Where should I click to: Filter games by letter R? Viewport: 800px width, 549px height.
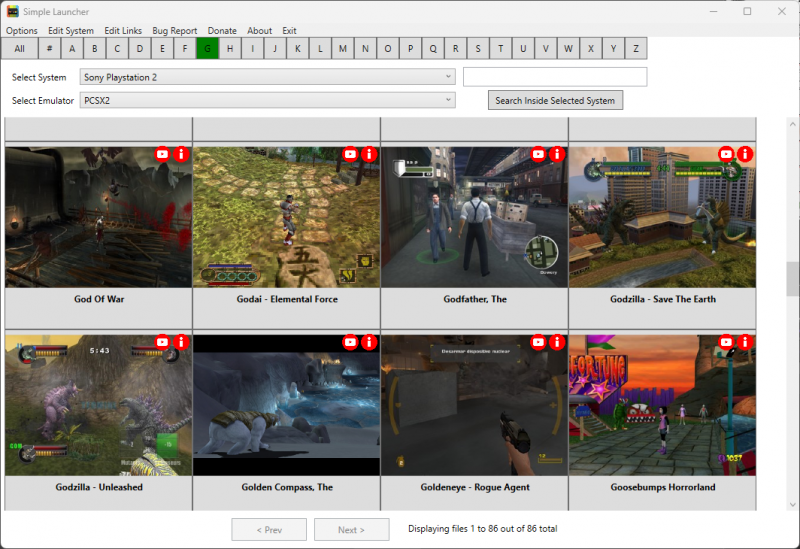click(x=455, y=48)
